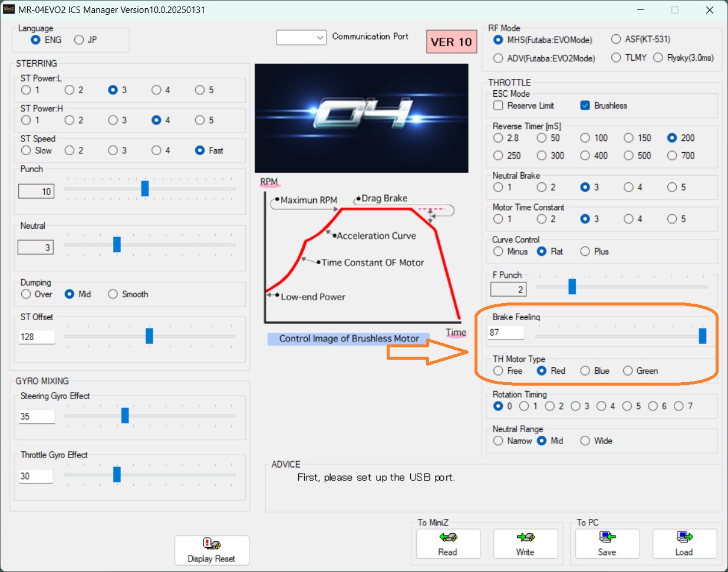Set Dumping to Smooth
The width and height of the screenshot is (728, 572).
tap(113, 294)
